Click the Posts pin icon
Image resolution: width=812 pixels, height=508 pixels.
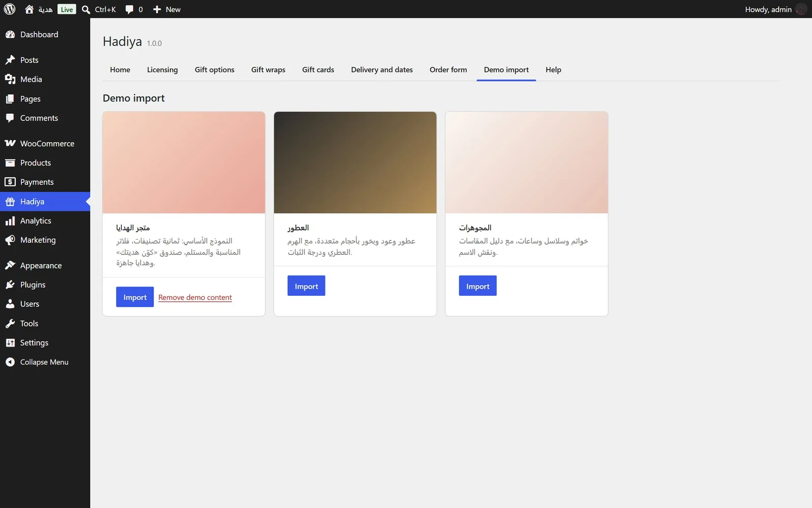(x=10, y=60)
